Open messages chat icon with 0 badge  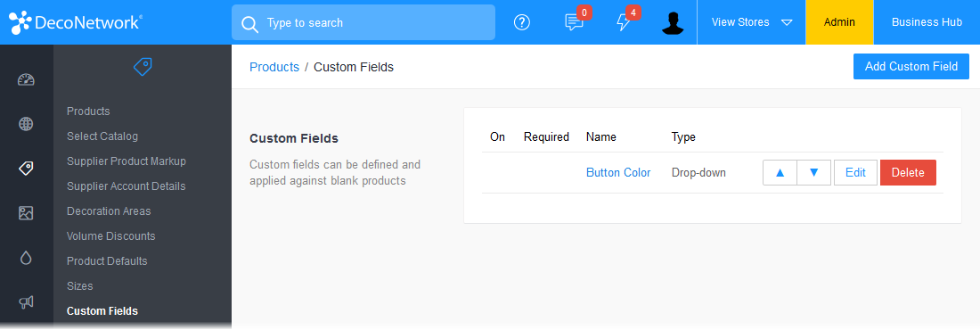(575, 21)
